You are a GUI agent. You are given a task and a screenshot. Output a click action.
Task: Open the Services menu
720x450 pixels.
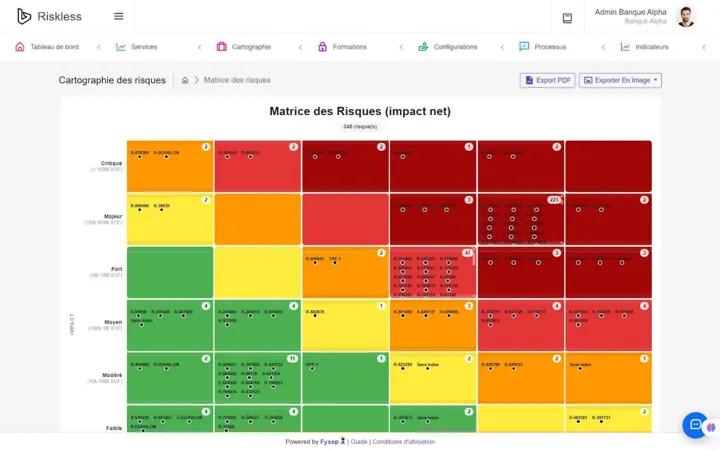tap(144, 47)
